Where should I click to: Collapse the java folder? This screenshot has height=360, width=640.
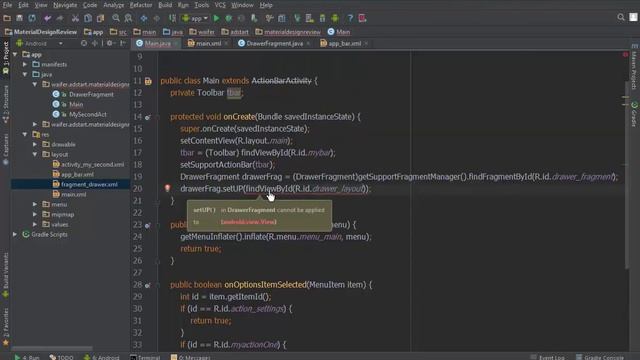pos(25,74)
